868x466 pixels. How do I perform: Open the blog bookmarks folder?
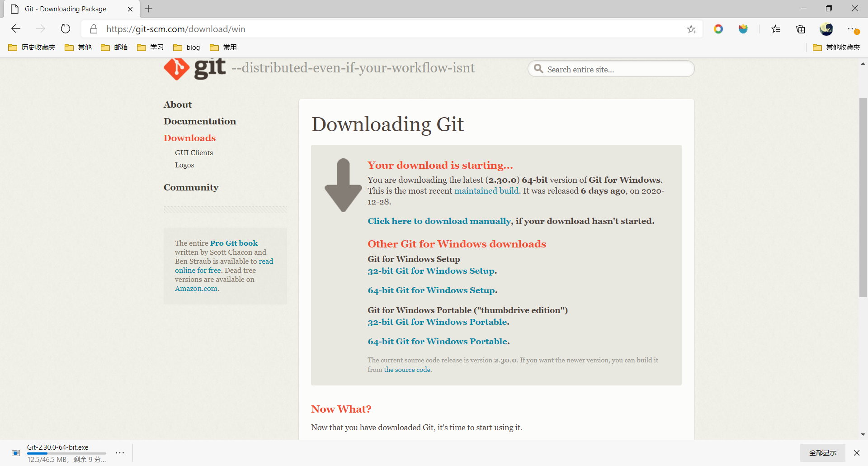coord(187,48)
